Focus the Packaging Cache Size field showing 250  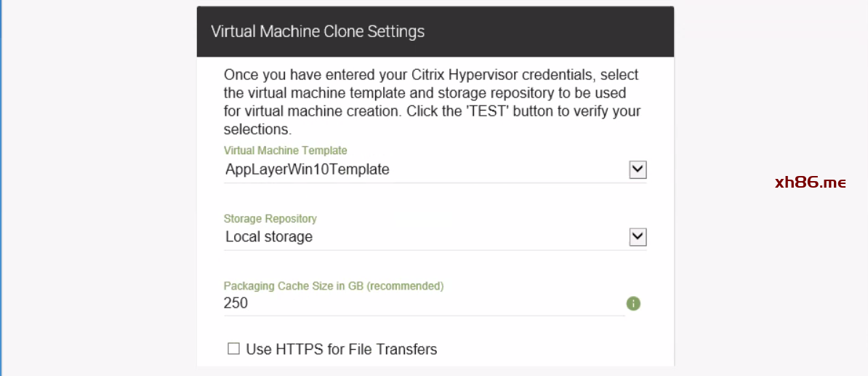(422, 303)
